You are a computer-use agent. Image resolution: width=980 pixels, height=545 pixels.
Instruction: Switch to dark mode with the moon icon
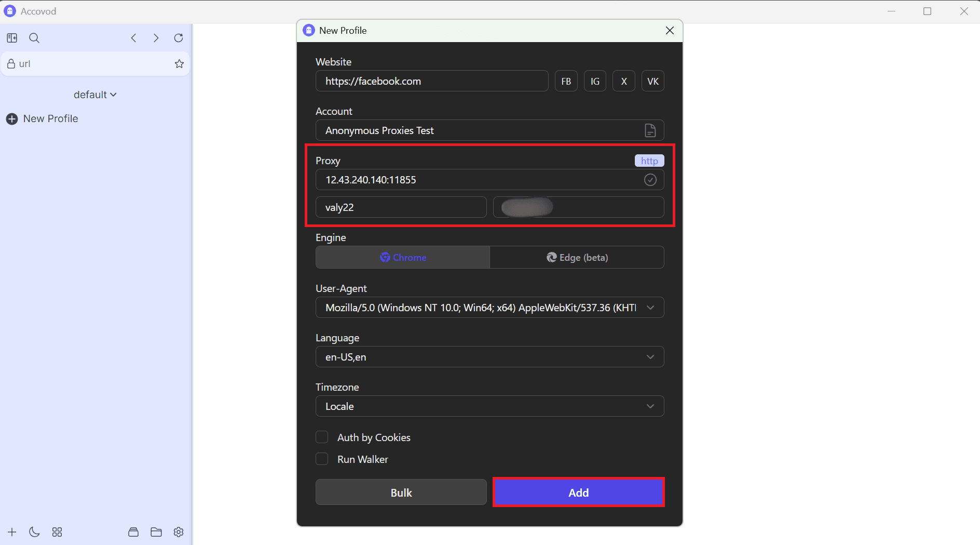point(34,531)
